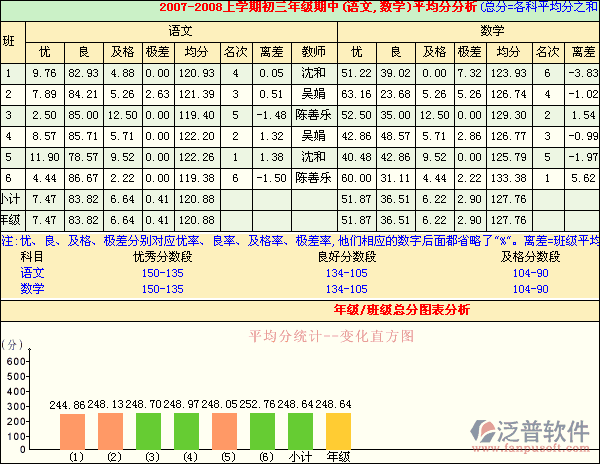
Task: Click the green 小计 bar
Action: click(300, 431)
